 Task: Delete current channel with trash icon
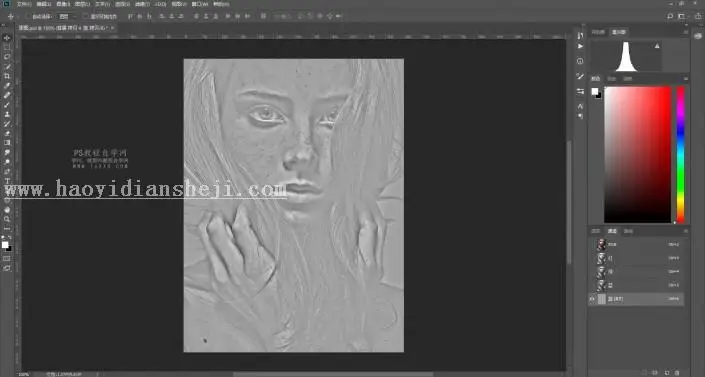(x=678, y=373)
